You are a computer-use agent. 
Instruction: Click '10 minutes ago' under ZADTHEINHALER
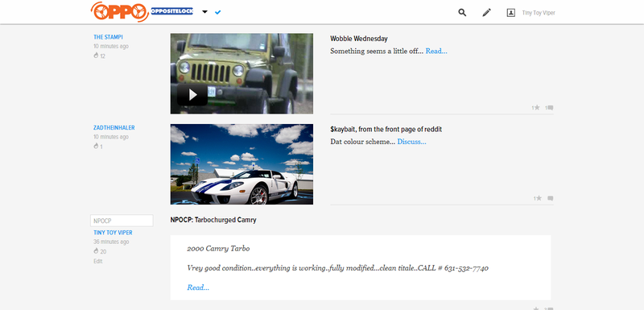pos(111,137)
